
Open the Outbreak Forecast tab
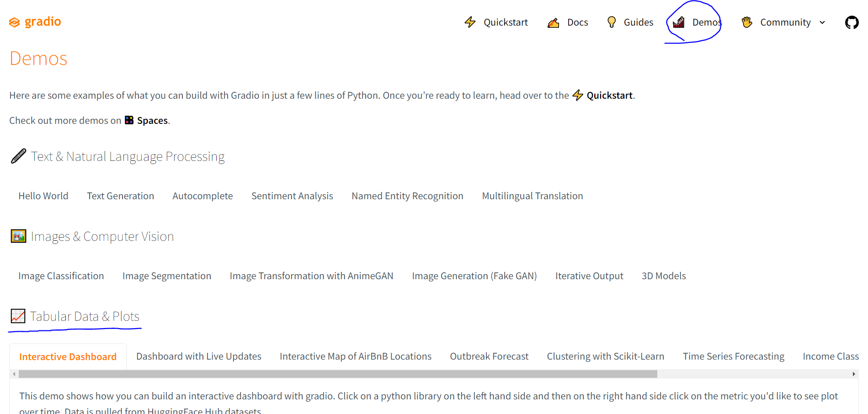[x=489, y=356]
